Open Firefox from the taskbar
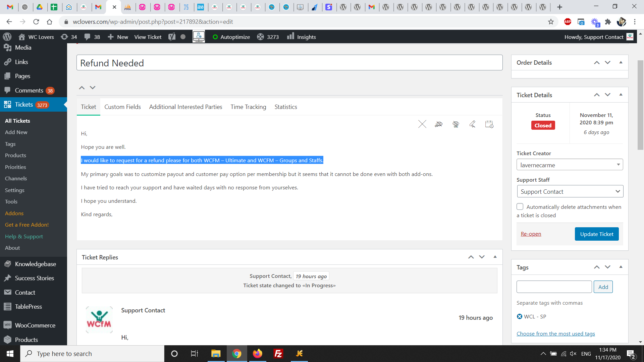This screenshot has height=362, width=644. tap(258, 354)
